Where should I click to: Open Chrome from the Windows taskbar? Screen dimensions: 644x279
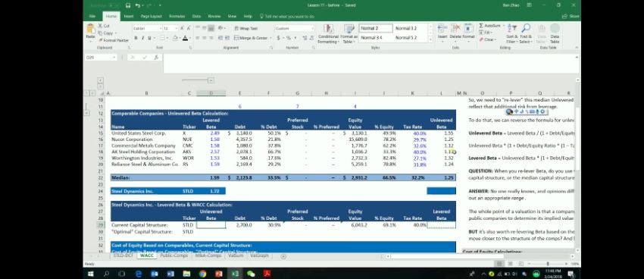pos(202,274)
